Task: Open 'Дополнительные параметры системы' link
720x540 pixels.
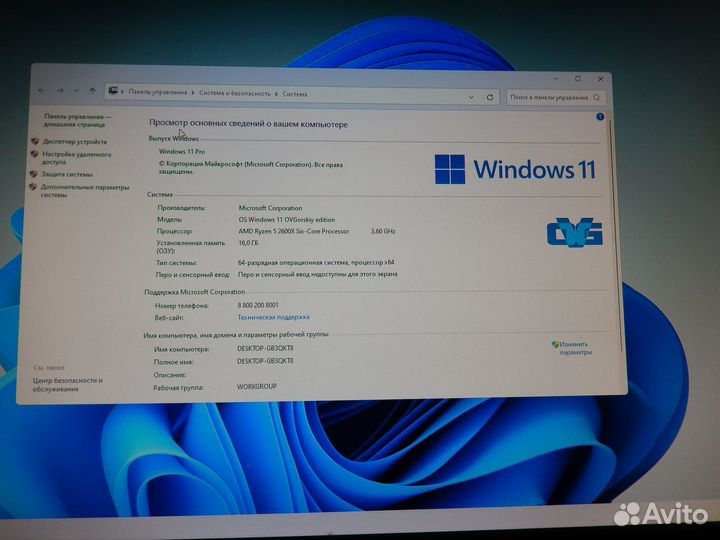Action: tap(85, 191)
